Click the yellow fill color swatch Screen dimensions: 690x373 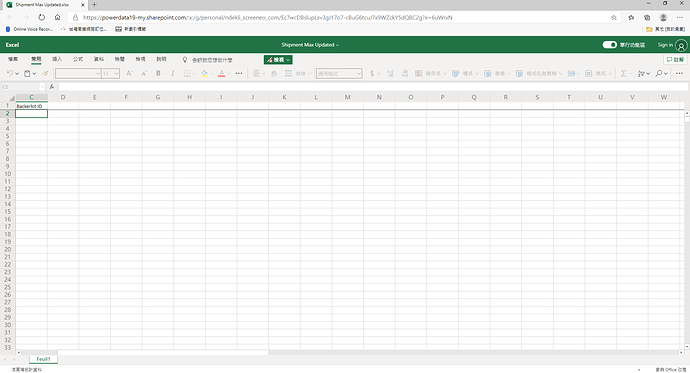pos(204,73)
